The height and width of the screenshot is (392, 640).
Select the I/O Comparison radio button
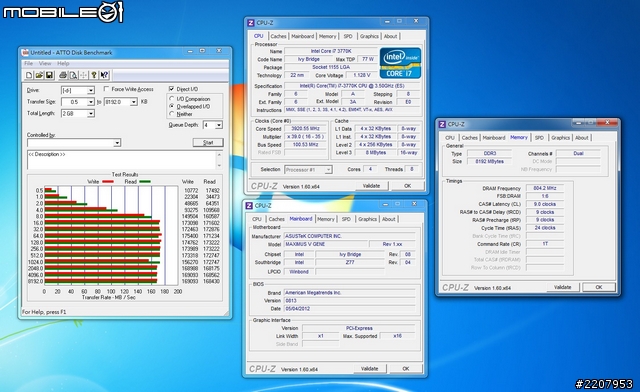[172, 99]
